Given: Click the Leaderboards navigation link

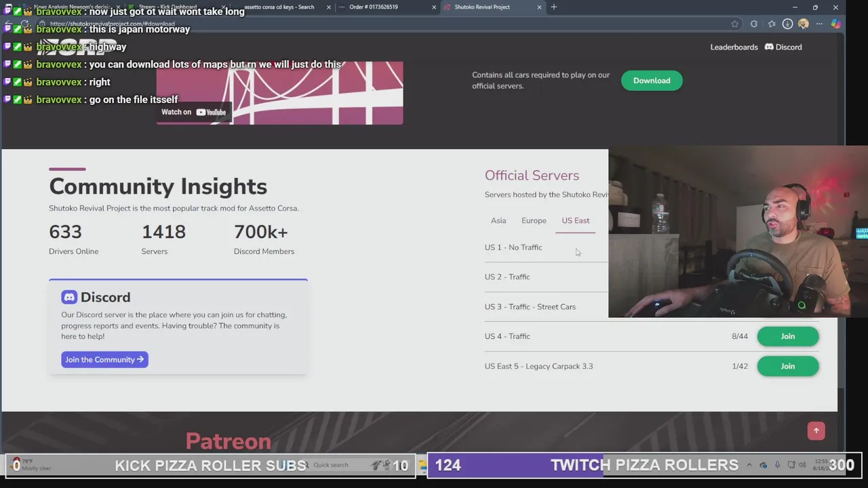Looking at the screenshot, I should point(734,47).
